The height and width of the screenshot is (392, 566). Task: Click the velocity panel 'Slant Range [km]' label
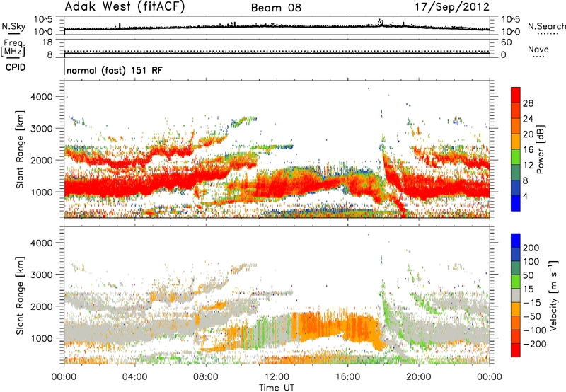point(20,295)
